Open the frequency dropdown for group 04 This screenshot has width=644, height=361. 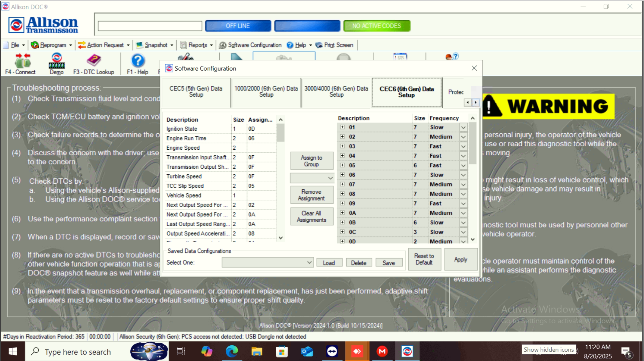click(x=463, y=156)
